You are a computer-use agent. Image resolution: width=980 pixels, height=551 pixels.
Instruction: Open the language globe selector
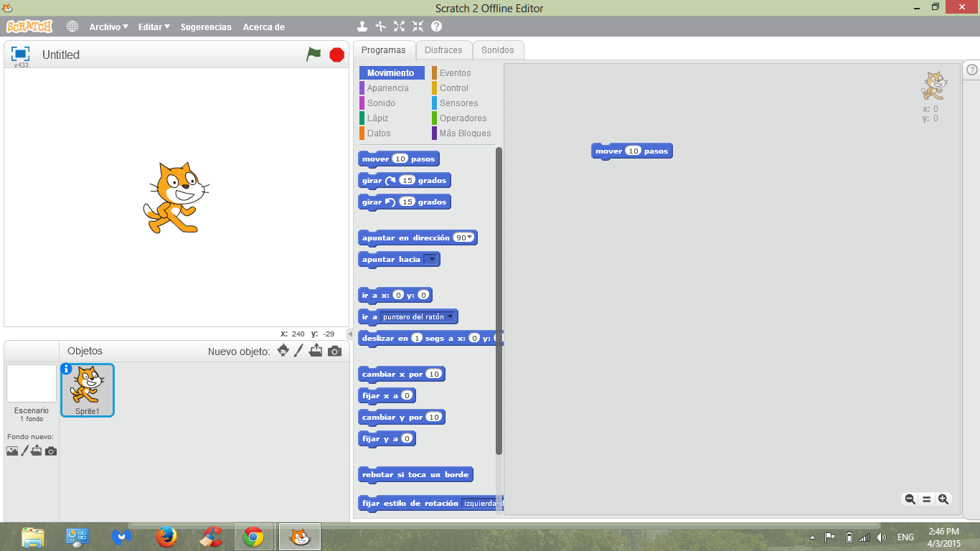coord(72,26)
